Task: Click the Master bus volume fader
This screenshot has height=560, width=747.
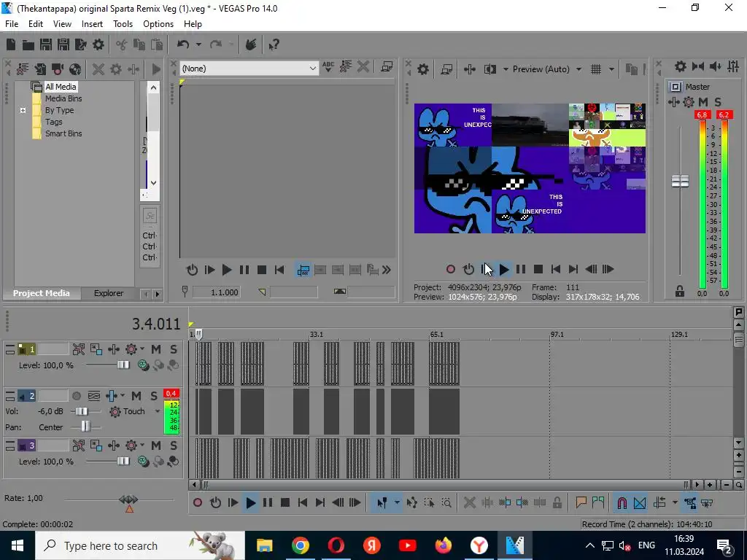Action: point(680,182)
